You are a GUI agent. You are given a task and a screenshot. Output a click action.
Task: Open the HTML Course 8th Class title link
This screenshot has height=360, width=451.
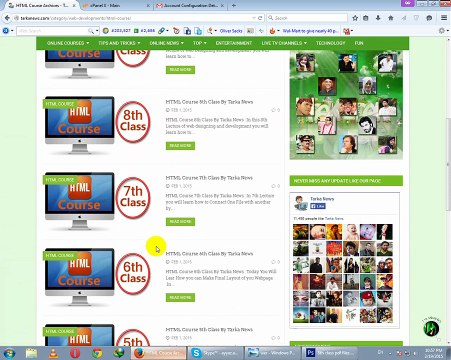click(209, 102)
